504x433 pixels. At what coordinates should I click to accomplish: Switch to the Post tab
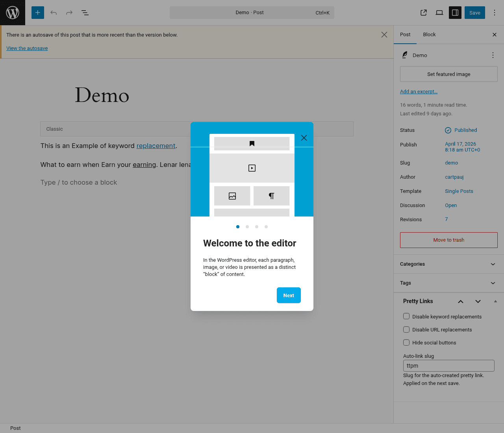(405, 35)
